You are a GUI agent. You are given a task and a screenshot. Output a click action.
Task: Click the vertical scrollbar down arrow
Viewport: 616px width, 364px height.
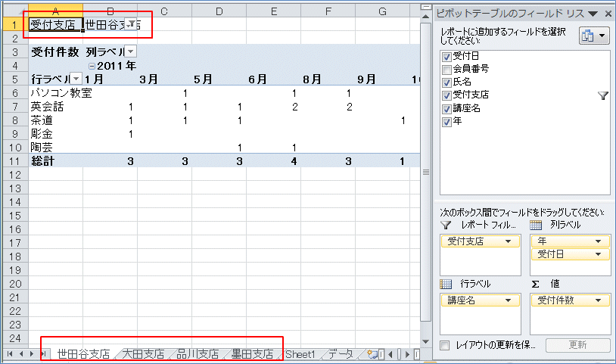click(425, 342)
